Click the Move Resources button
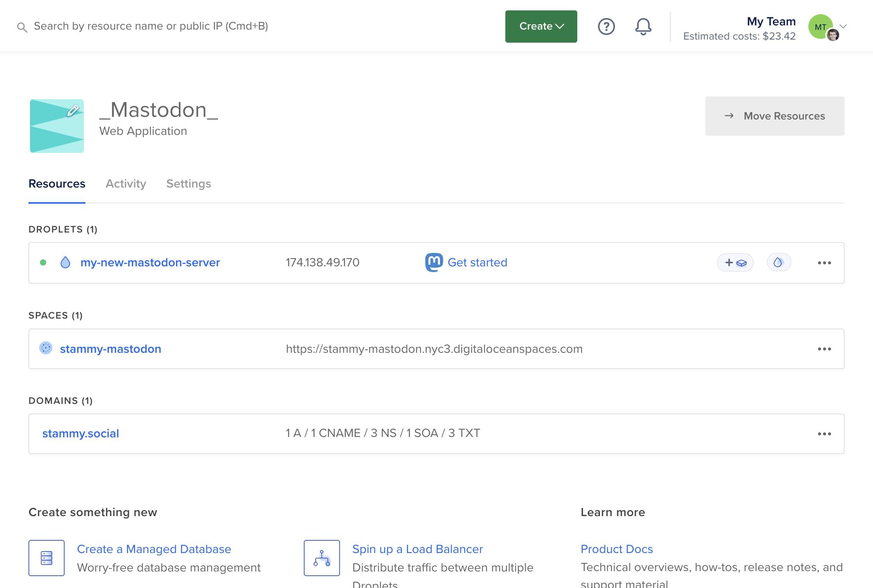Image resolution: width=873 pixels, height=588 pixels. pyautogui.click(x=775, y=116)
